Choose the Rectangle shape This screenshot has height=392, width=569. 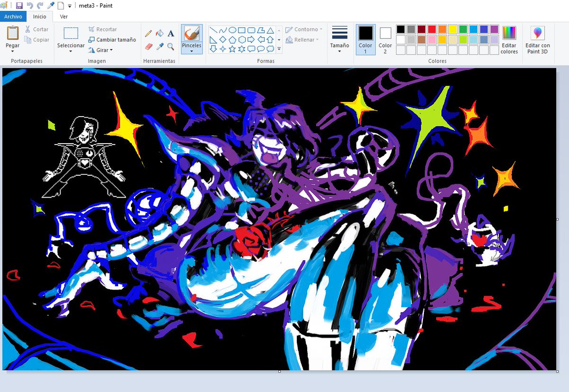click(x=242, y=30)
